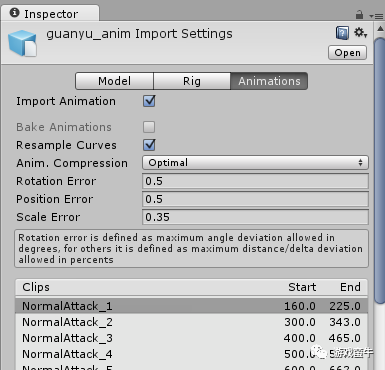The height and width of the screenshot is (370, 385).
Task: Open the Anim. Compression dropdown
Action: pyautogui.click(x=255, y=163)
